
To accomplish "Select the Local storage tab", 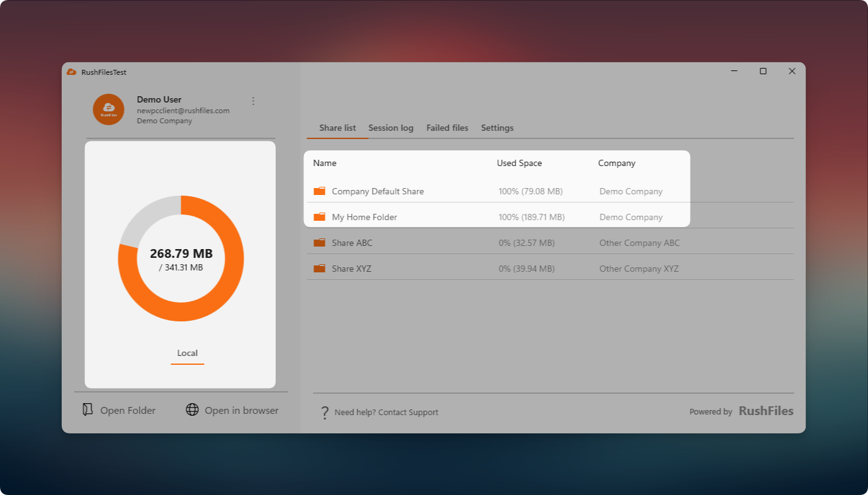I will tap(188, 353).
